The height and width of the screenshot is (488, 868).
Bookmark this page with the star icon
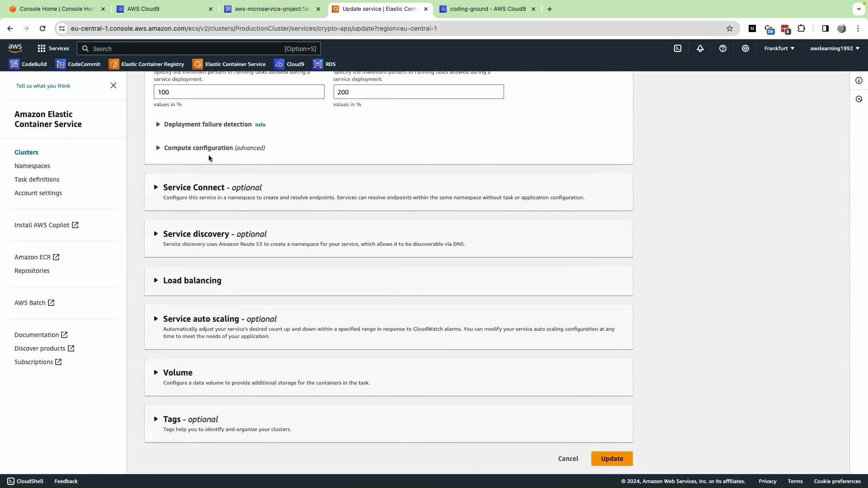pos(730,28)
